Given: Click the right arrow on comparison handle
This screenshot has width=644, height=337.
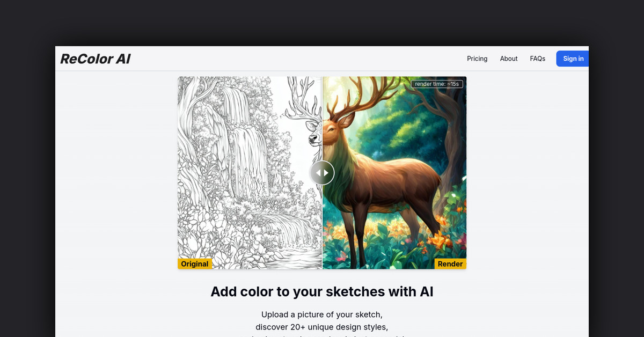Looking at the screenshot, I should (x=326, y=173).
